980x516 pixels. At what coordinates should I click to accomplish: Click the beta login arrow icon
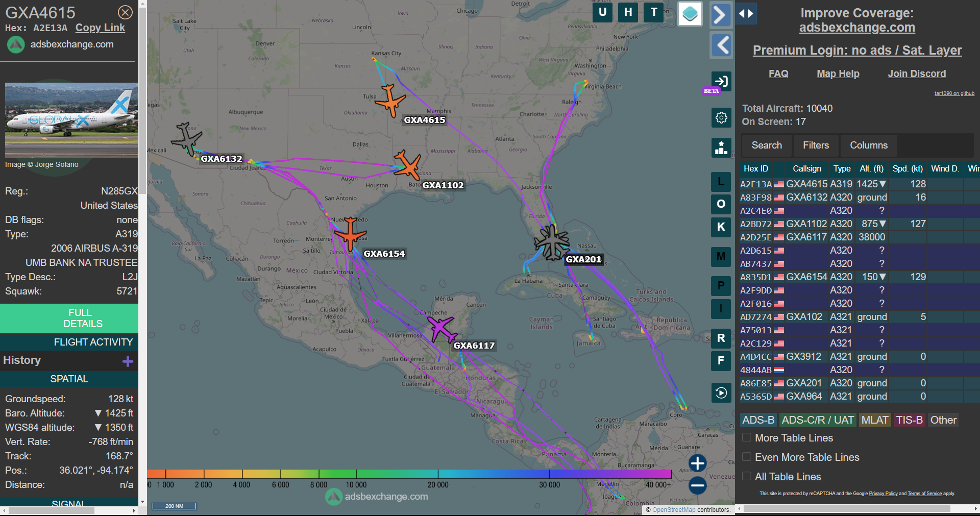coord(721,81)
